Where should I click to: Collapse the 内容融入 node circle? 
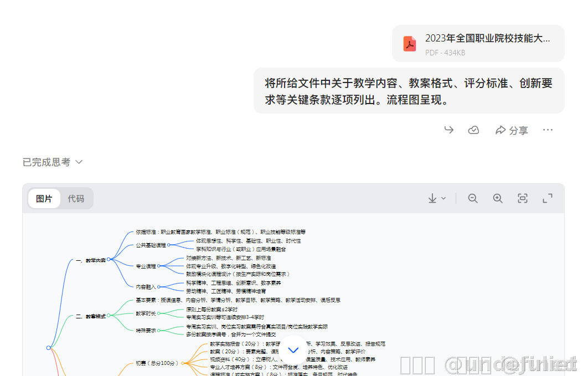(158, 287)
